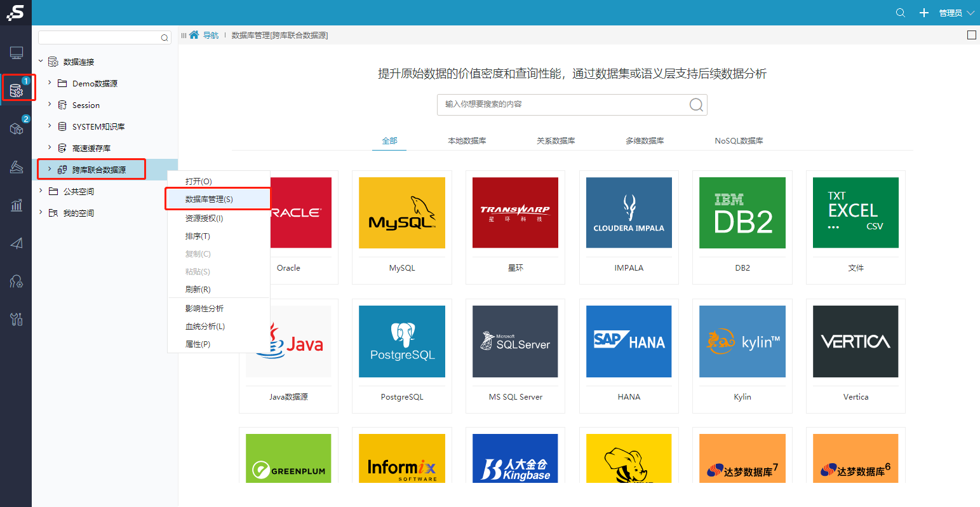The width and height of the screenshot is (980, 507).
Task: Choose 资源授权(I) from context menu
Action: [x=218, y=219]
